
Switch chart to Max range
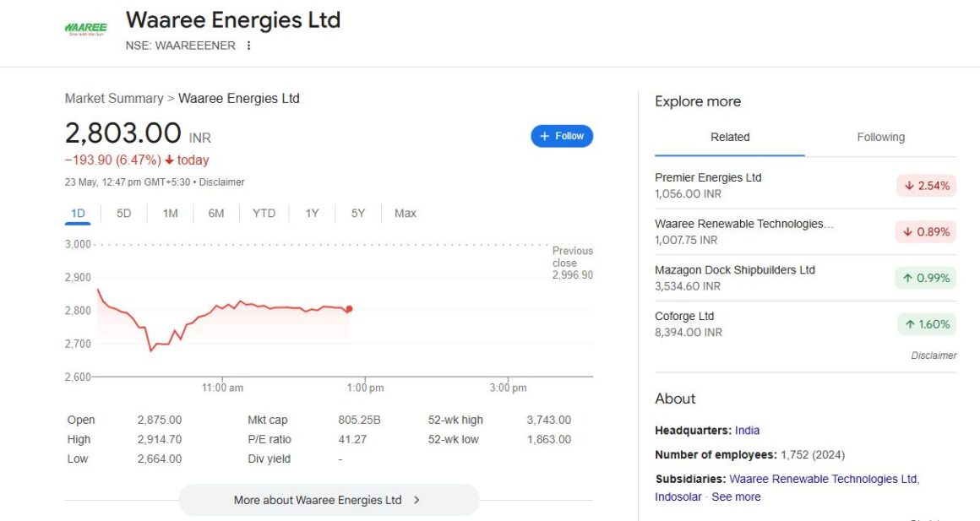[405, 214]
